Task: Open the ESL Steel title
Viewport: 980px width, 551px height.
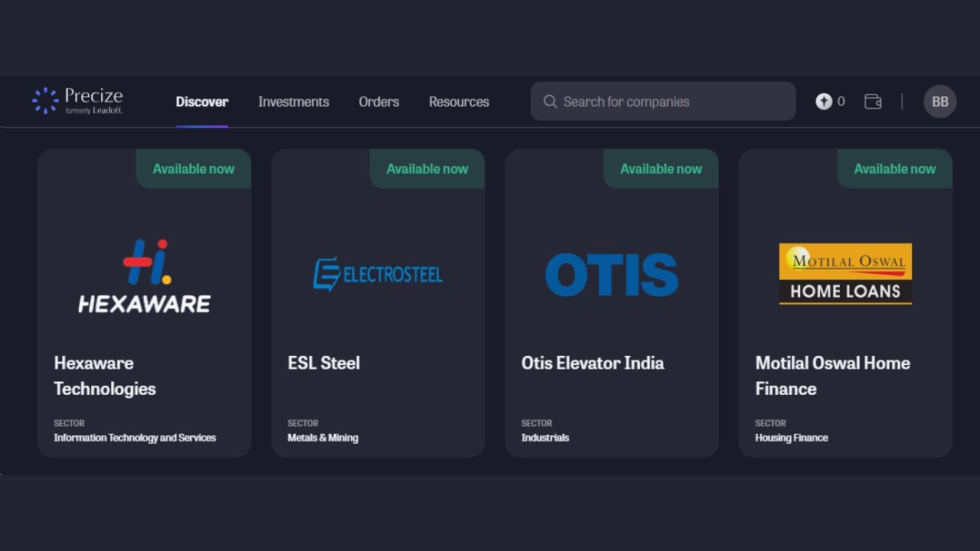Action: tap(324, 363)
